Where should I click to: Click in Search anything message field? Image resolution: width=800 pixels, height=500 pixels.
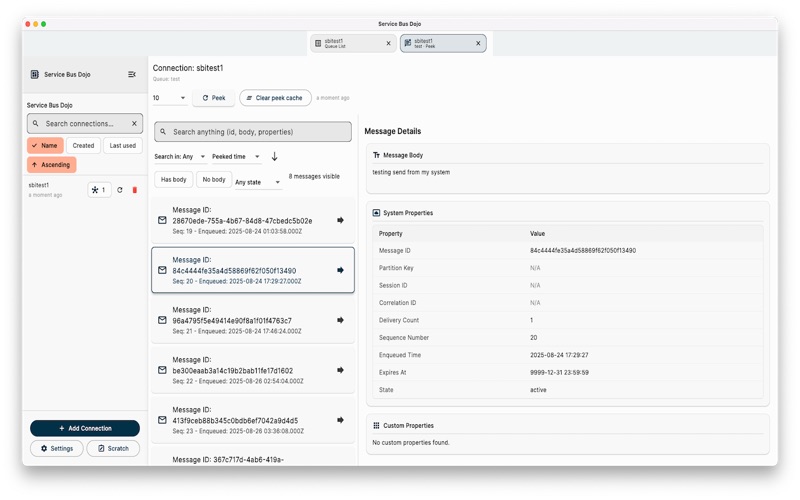[x=253, y=132]
